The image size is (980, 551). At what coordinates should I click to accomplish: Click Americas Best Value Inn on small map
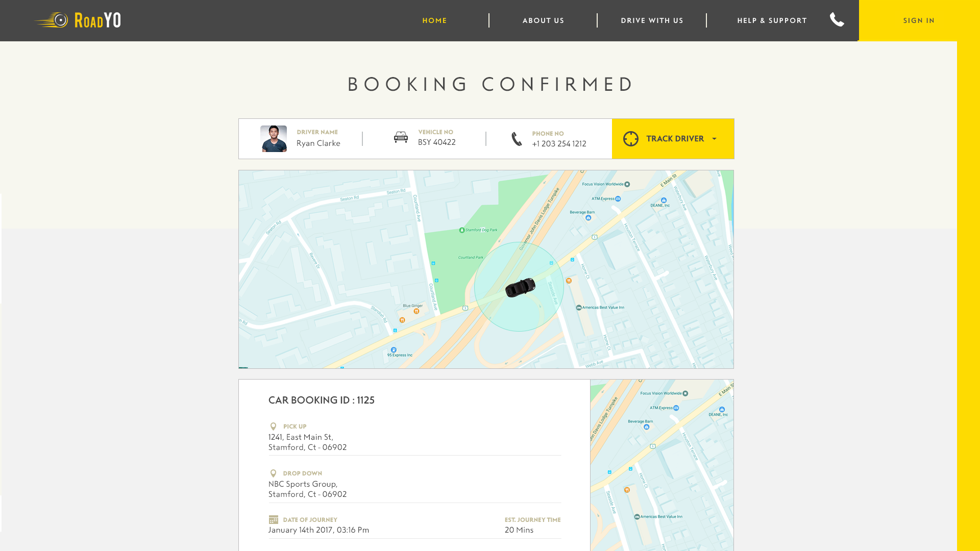click(x=637, y=517)
